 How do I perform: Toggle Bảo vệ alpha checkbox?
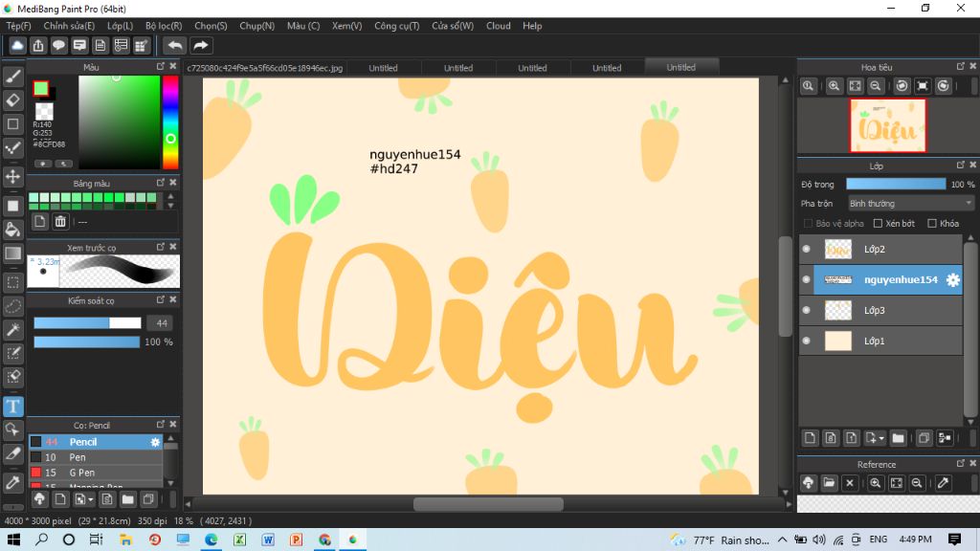point(808,223)
